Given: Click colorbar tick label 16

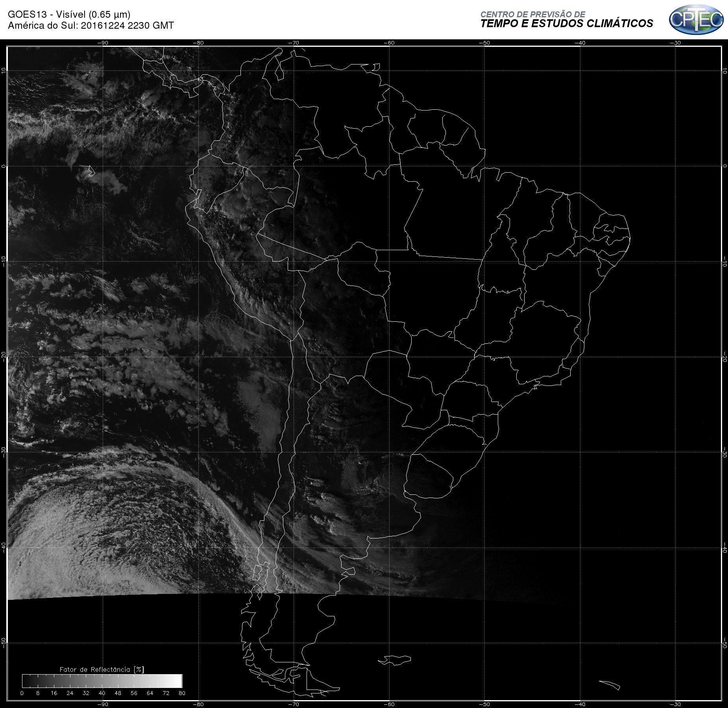Looking at the screenshot, I should (x=54, y=693).
